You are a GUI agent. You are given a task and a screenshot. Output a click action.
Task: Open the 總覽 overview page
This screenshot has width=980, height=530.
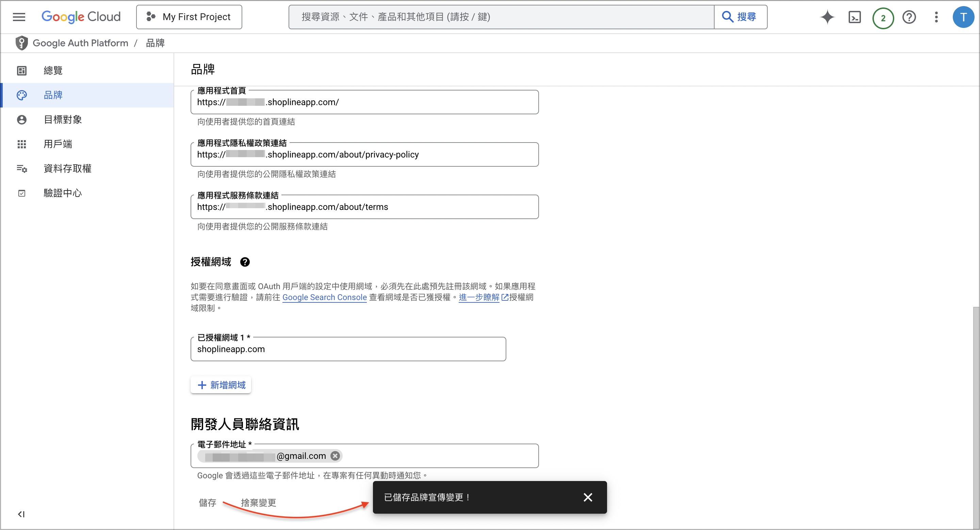coord(87,70)
